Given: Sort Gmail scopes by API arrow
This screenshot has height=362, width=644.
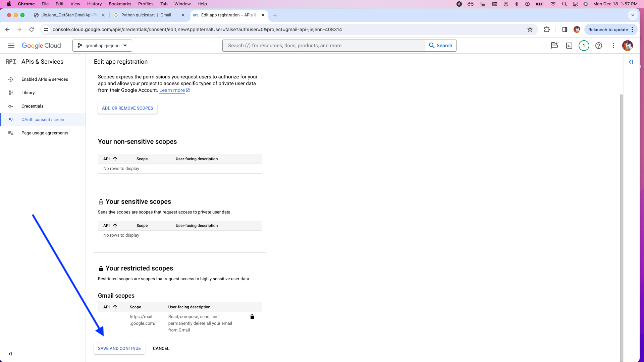Looking at the screenshot, I should coord(115,307).
